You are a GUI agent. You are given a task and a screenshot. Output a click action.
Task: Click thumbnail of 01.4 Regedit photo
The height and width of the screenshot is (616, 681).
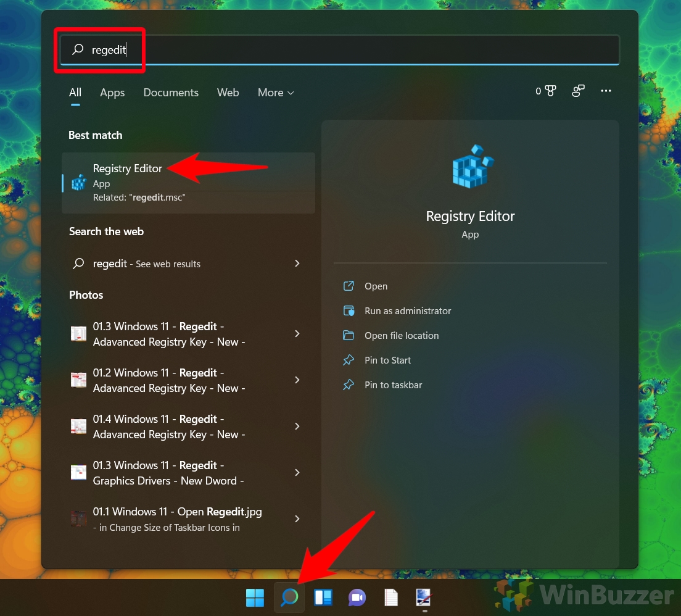(x=78, y=427)
